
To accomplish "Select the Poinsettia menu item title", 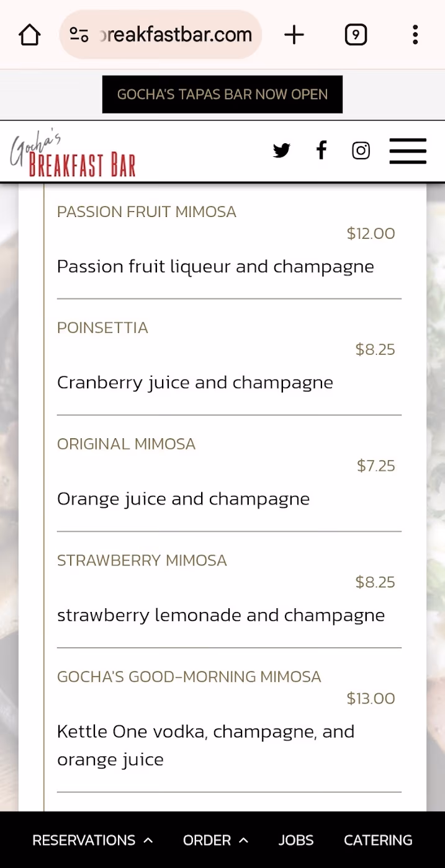I will (x=102, y=328).
